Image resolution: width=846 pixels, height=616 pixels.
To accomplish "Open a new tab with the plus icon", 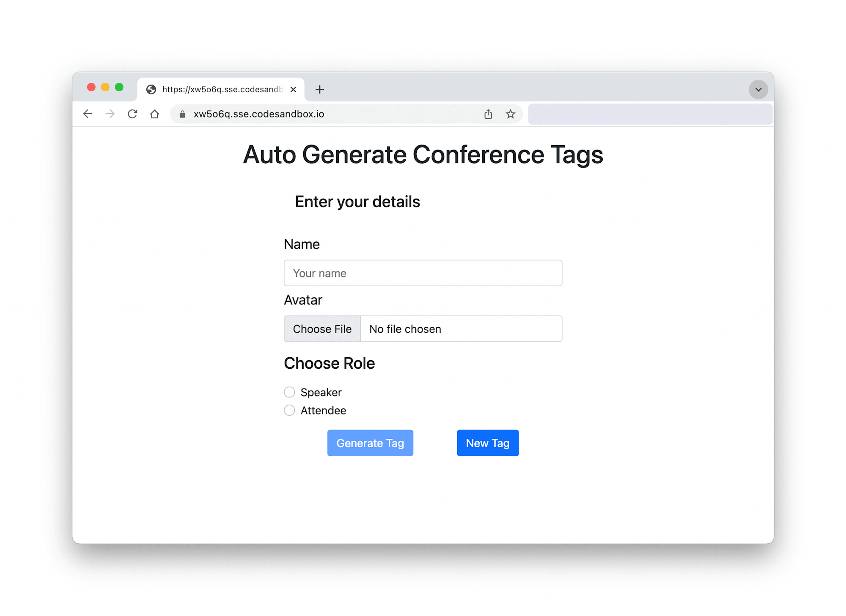I will click(320, 89).
